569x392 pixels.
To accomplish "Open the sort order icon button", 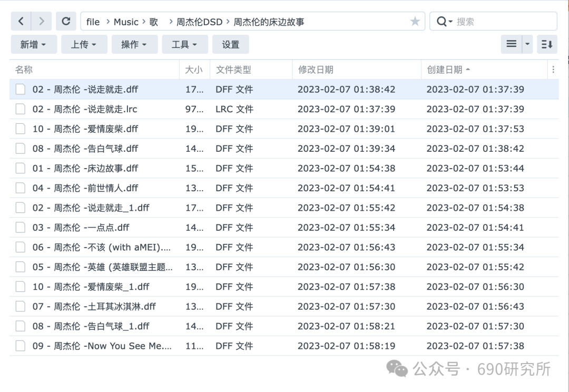I will tap(547, 44).
